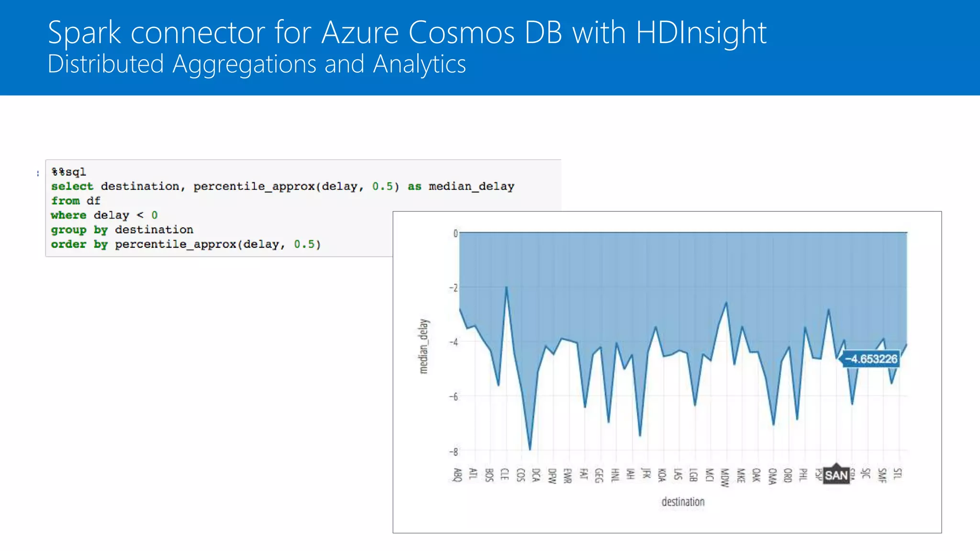
Task: Click the SJC axis label
Action: pyautogui.click(x=866, y=474)
